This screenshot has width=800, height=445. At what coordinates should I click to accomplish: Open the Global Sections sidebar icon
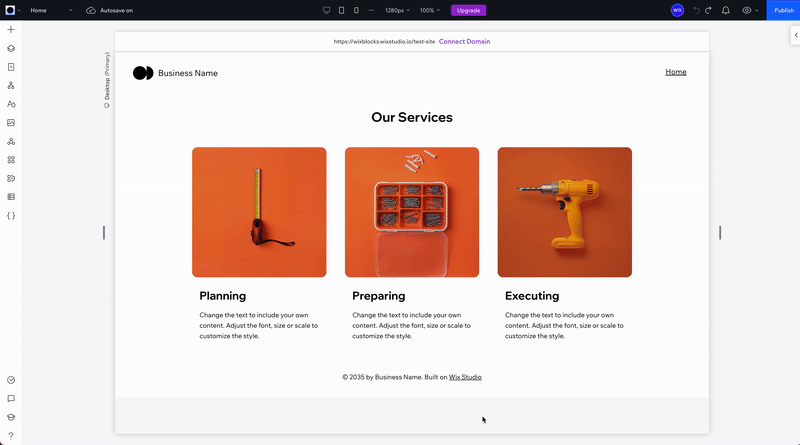pos(11,85)
